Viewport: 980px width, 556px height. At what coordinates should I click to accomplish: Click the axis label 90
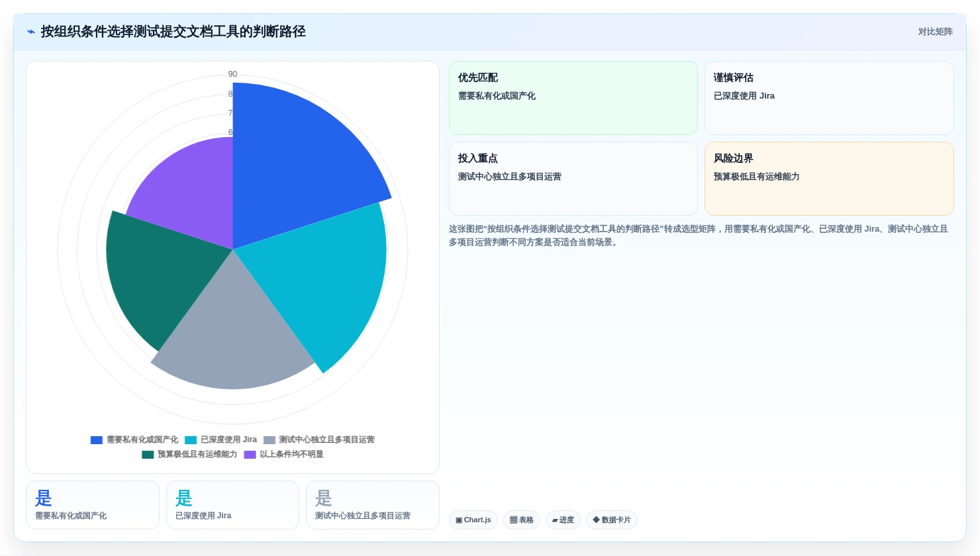point(232,74)
